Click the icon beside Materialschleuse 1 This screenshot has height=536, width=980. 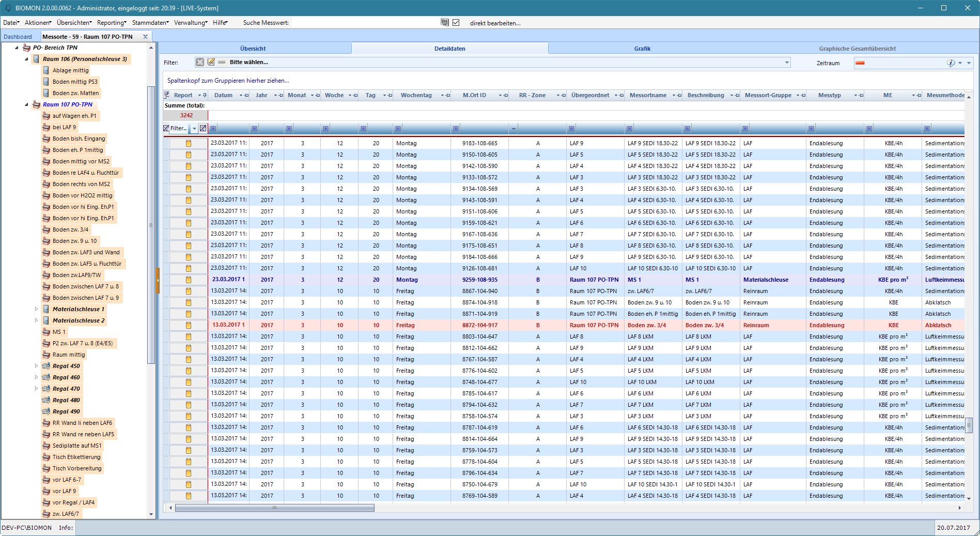pos(46,309)
